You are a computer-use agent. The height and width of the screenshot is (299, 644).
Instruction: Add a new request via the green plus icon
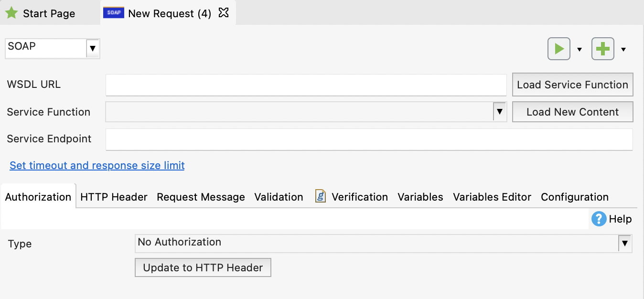pos(602,48)
